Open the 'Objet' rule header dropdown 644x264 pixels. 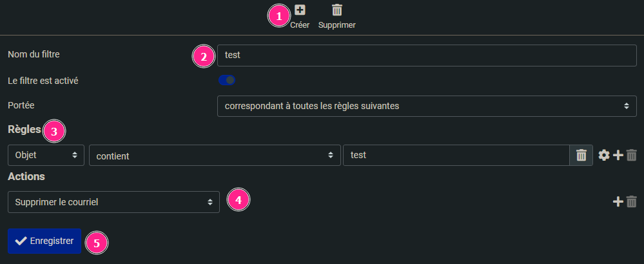point(46,155)
